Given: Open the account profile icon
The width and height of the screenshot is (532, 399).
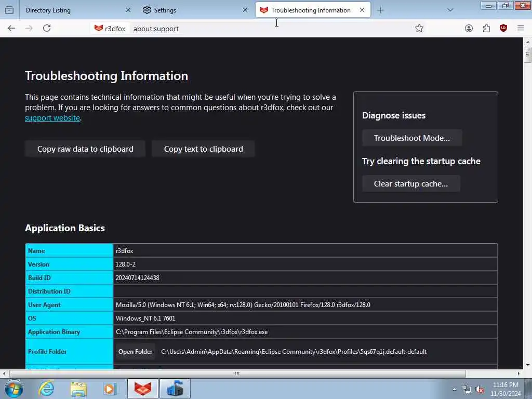Looking at the screenshot, I should [x=469, y=29].
